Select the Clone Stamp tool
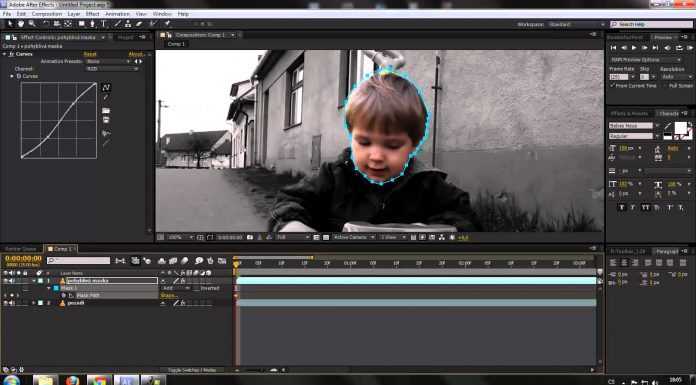Viewport: 696px width, 385px height. click(128, 24)
